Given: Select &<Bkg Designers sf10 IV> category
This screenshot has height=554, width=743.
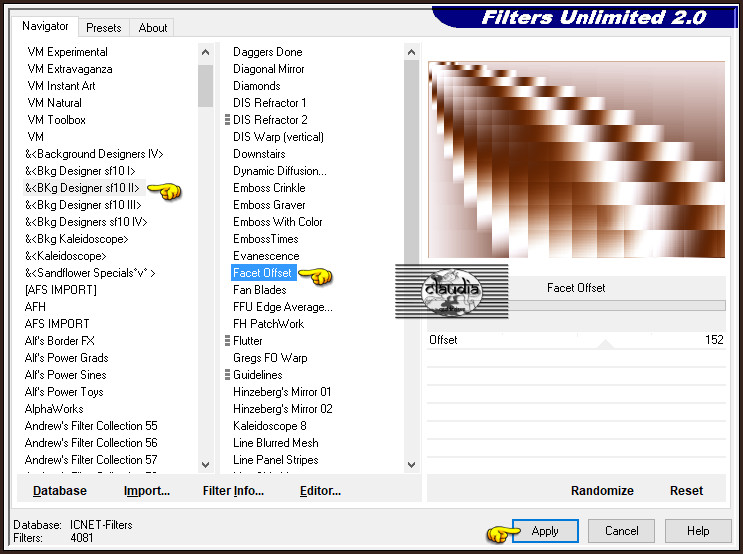Looking at the screenshot, I should tap(86, 222).
